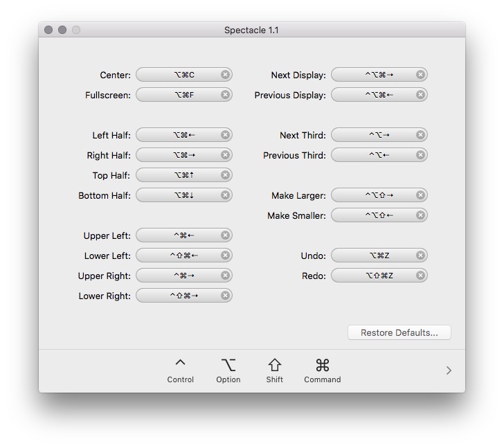Click the Shift arrow symbol in legend
Screen dimensions: 504x448
[275, 364]
